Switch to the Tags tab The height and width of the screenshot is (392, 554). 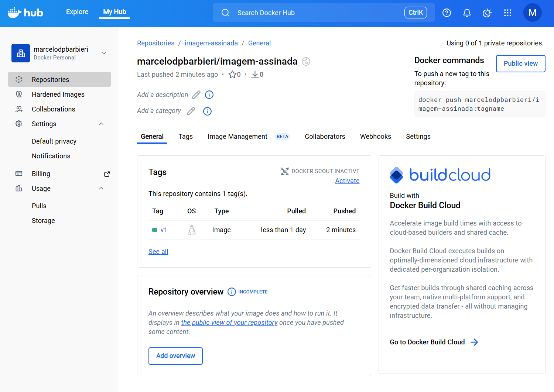185,137
